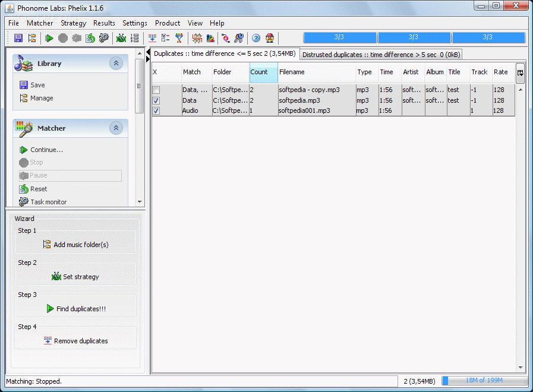Sort by the Match column header
Viewport: 533px width, 392px height.
(197, 72)
